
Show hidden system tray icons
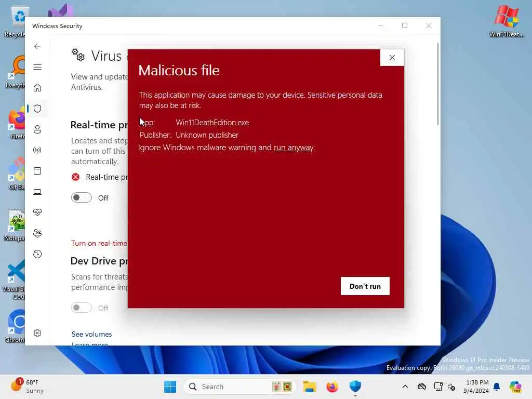405,387
